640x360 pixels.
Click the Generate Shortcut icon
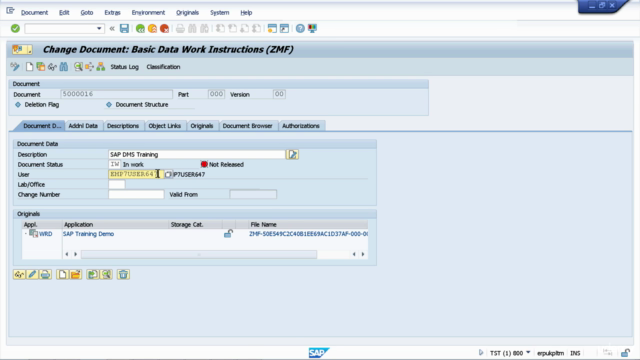[284, 28]
